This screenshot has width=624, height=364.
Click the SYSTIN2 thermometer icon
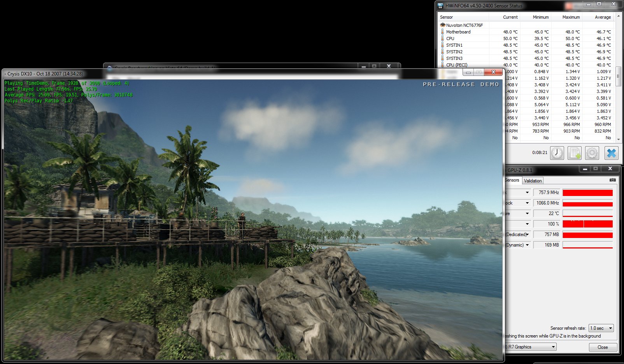tap(442, 51)
